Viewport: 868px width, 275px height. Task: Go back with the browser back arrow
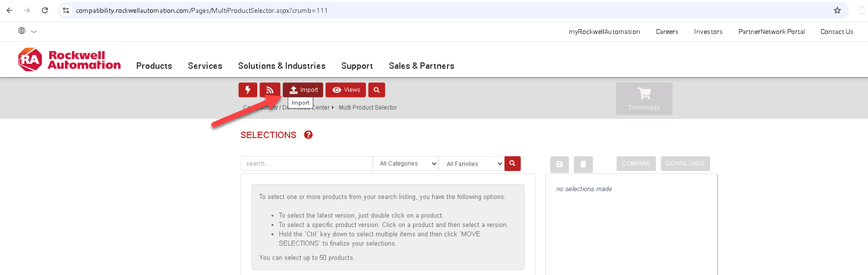(10, 11)
